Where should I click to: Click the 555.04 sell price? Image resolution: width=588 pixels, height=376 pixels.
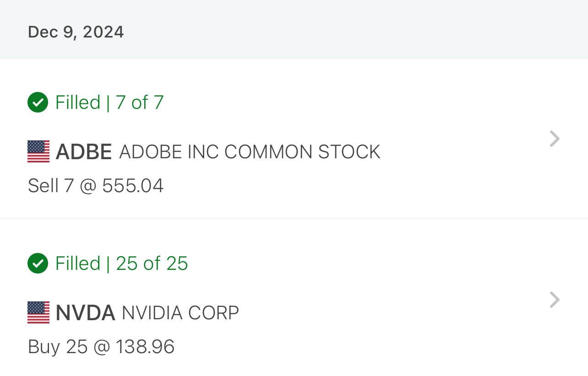133,186
